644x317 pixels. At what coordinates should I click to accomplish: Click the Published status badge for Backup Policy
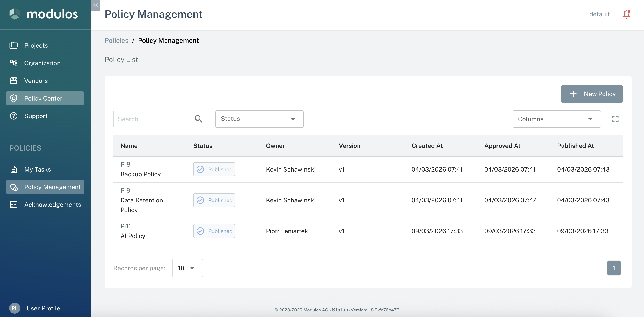click(214, 169)
